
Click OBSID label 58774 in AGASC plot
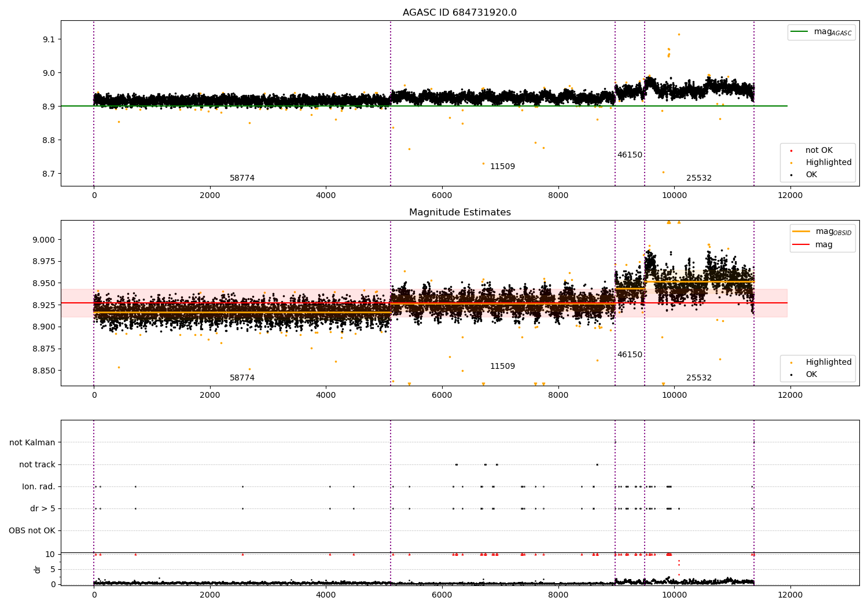pyautogui.click(x=242, y=178)
